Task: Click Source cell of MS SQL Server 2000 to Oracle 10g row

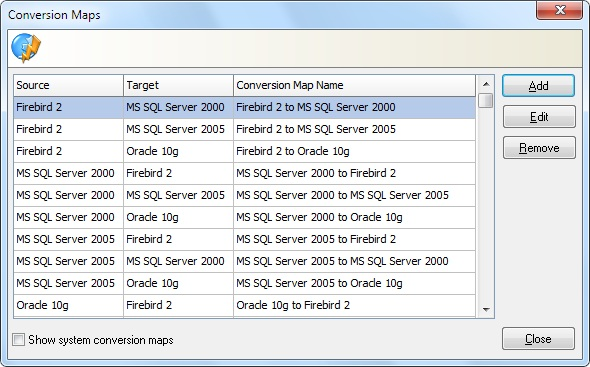Action: (x=68, y=217)
